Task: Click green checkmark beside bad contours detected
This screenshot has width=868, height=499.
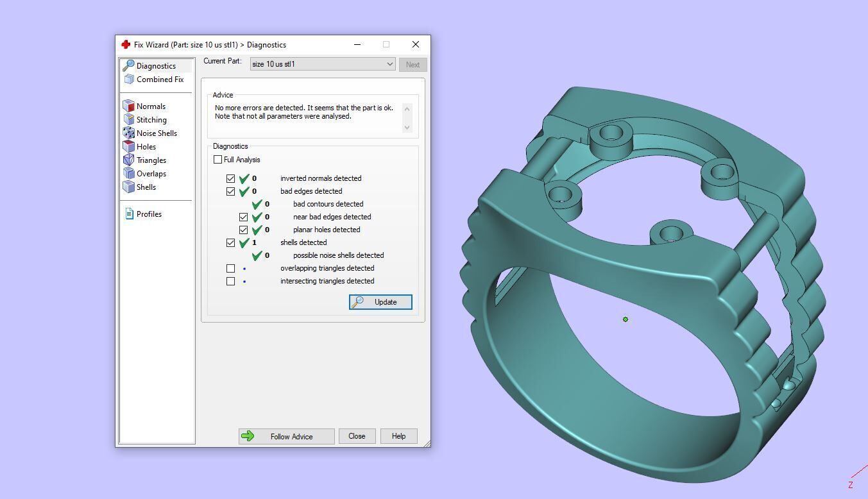Action: (x=257, y=204)
